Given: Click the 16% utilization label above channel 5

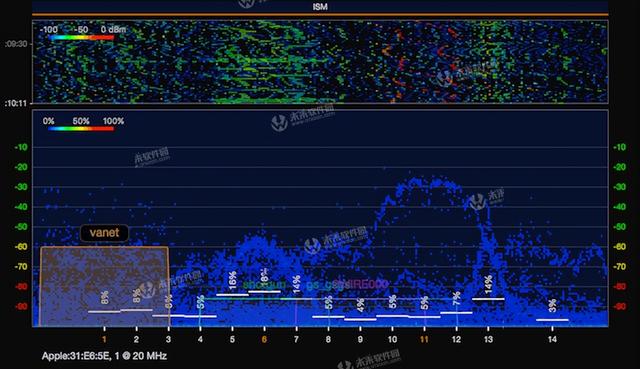Looking at the screenshot, I should 232,281.
